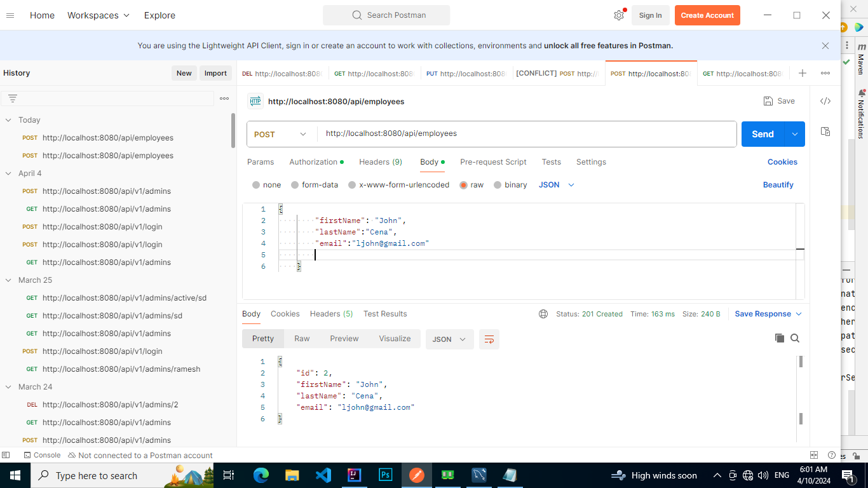The height and width of the screenshot is (488, 868).
Task: Switch to Headers (9) request tab
Action: [381, 162]
